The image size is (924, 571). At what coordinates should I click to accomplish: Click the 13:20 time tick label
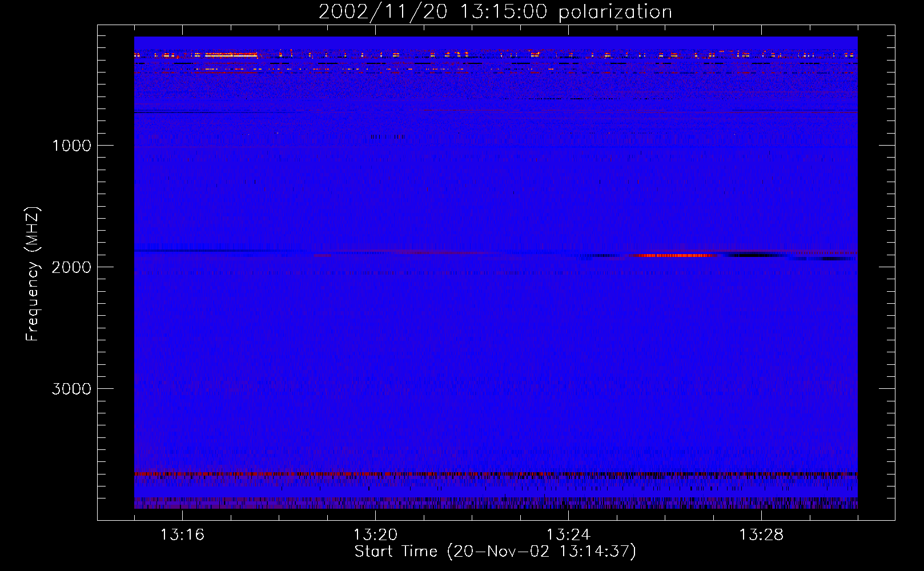[375, 535]
